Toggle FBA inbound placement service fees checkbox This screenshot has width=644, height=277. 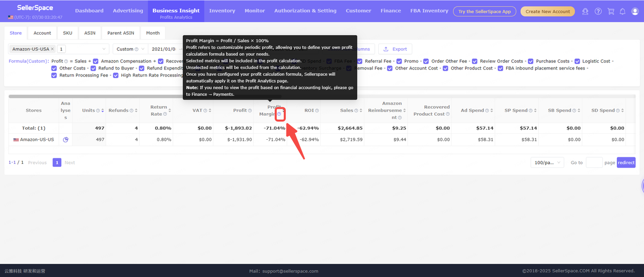coord(501,68)
